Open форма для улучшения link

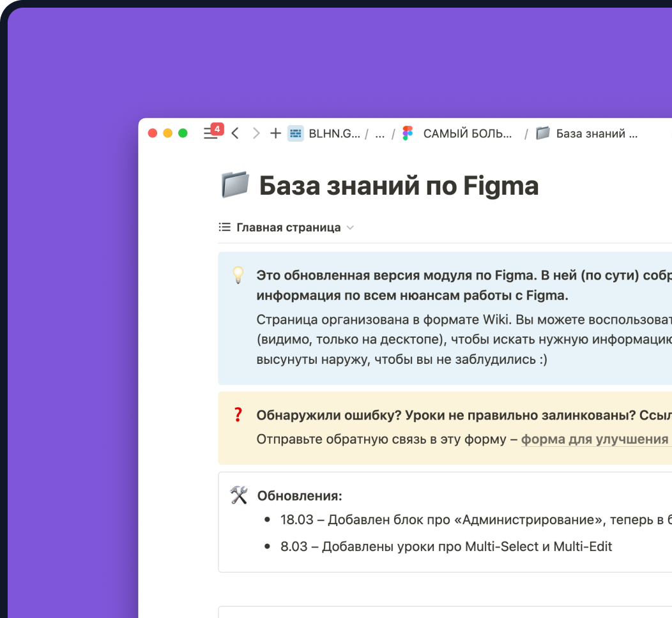click(x=596, y=439)
